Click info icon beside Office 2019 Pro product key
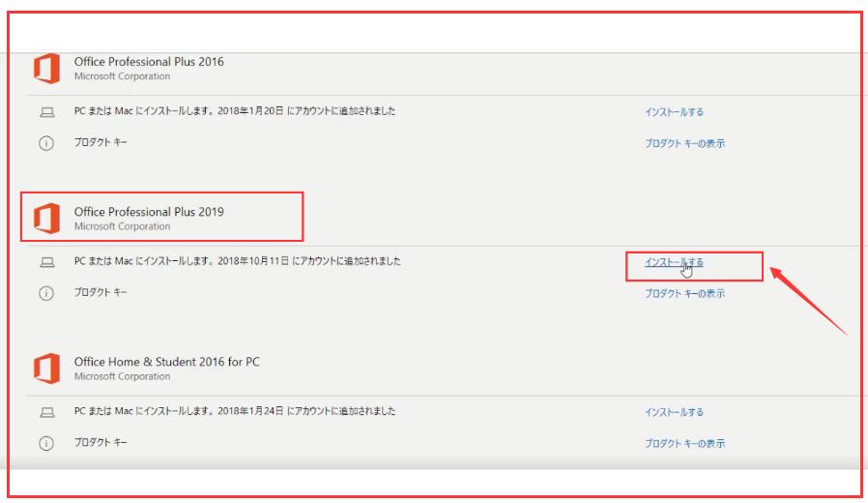The width and height of the screenshot is (868, 503). (46, 293)
